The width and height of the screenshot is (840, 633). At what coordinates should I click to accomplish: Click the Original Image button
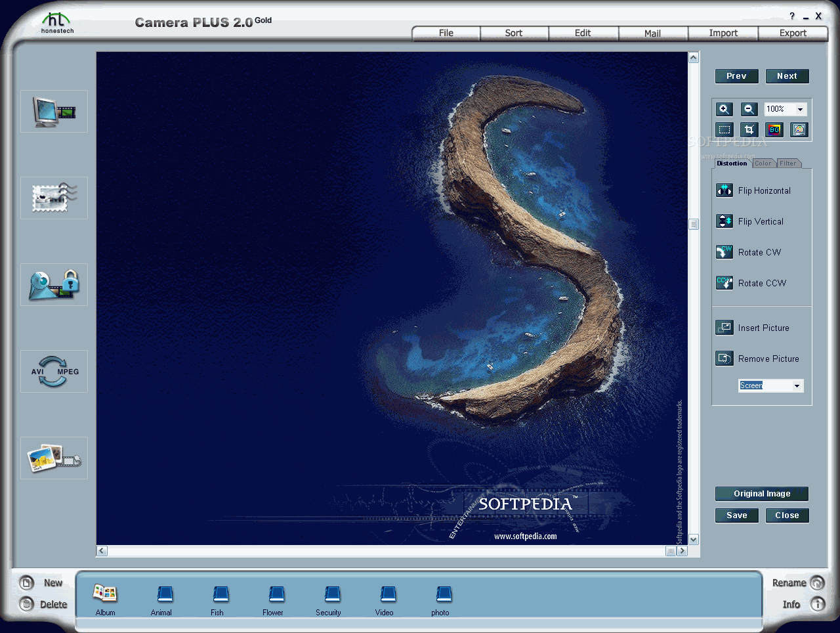pos(762,494)
